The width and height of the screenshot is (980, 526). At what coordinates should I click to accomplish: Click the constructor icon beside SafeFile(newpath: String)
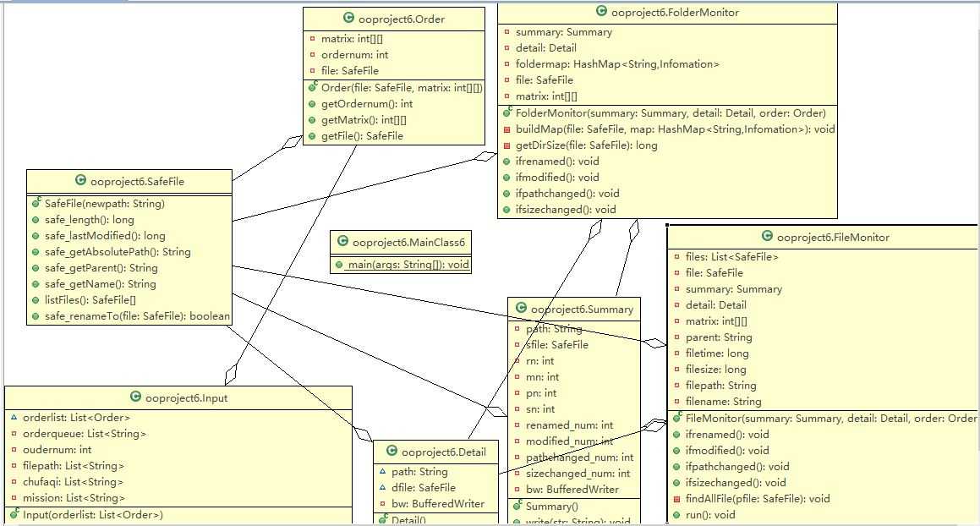(x=36, y=203)
